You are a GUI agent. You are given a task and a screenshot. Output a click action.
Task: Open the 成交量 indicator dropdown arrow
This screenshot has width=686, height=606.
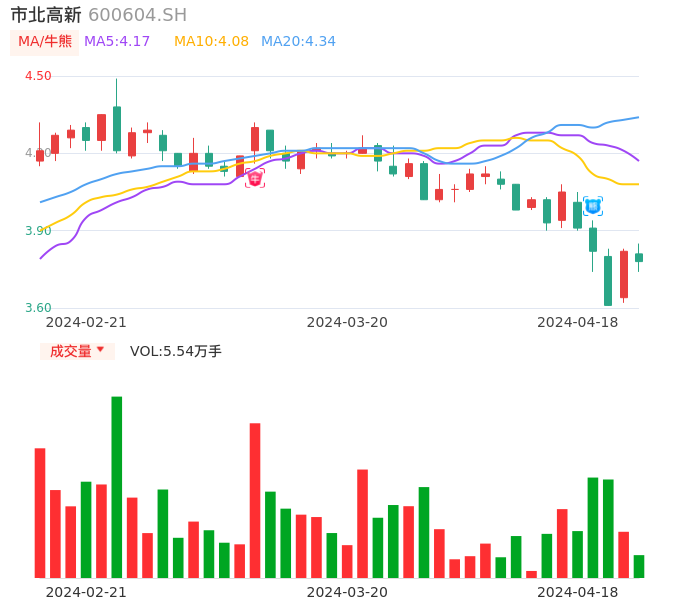click(x=100, y=350)
